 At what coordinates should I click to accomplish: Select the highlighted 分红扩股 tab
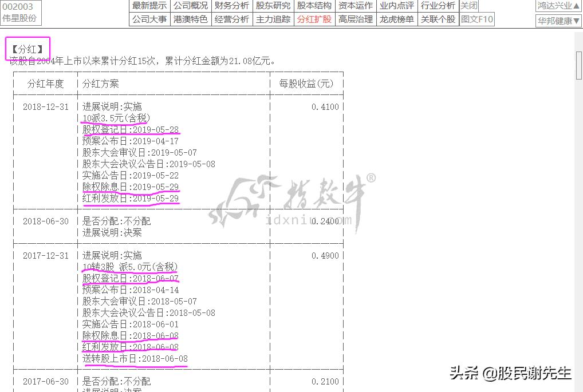314,18
